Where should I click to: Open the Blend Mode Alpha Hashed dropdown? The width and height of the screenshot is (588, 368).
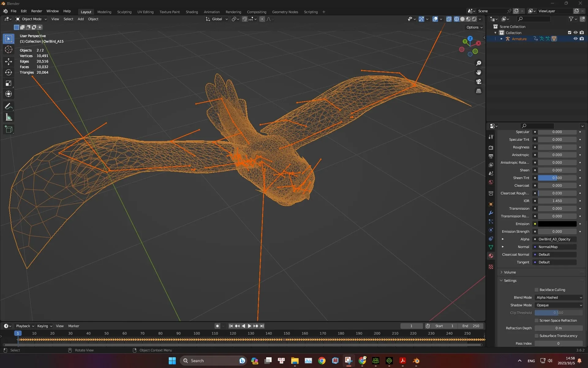point(559,297)
